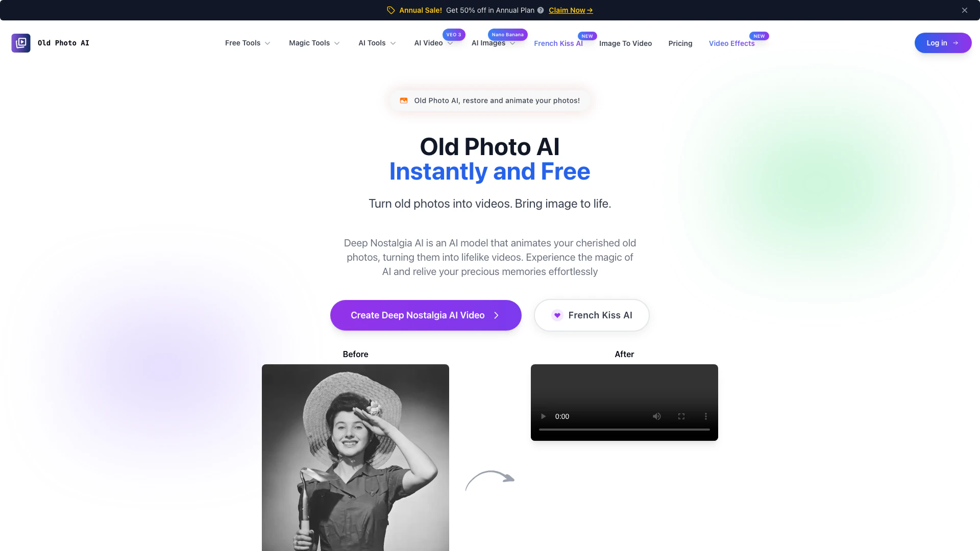Expand the Magic Tools dropdown
Screen dimensions: 980x551
pos(314,43)
